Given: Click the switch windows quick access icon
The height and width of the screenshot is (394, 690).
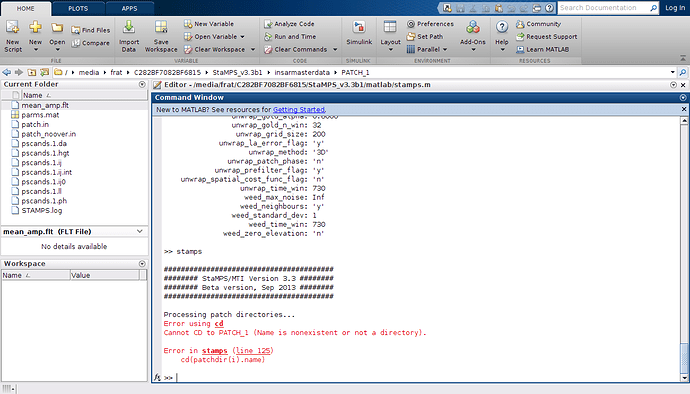Looking at the screenshot, I should (x=536, y=8).
